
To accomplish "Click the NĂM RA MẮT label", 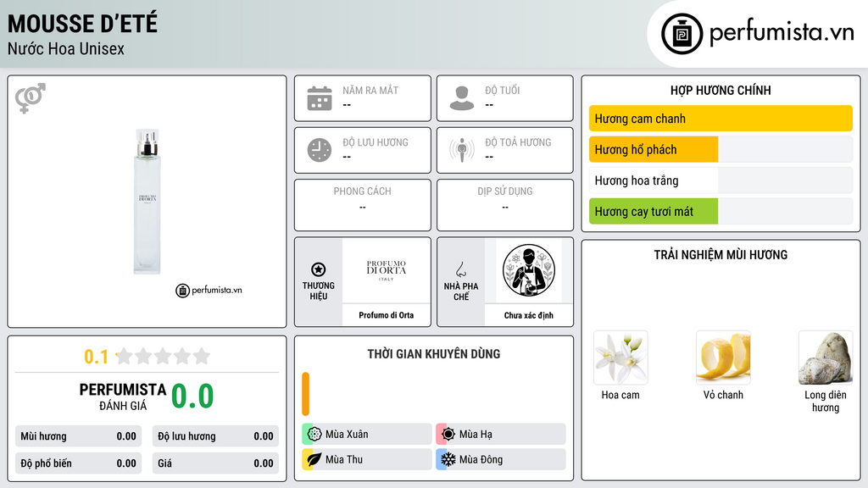I will 370,90.
